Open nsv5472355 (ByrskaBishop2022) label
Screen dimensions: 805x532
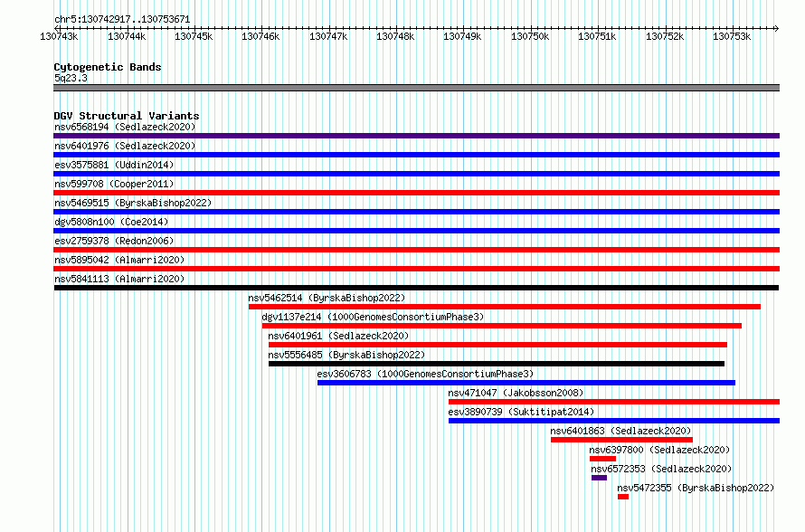[x=696, y=488]
